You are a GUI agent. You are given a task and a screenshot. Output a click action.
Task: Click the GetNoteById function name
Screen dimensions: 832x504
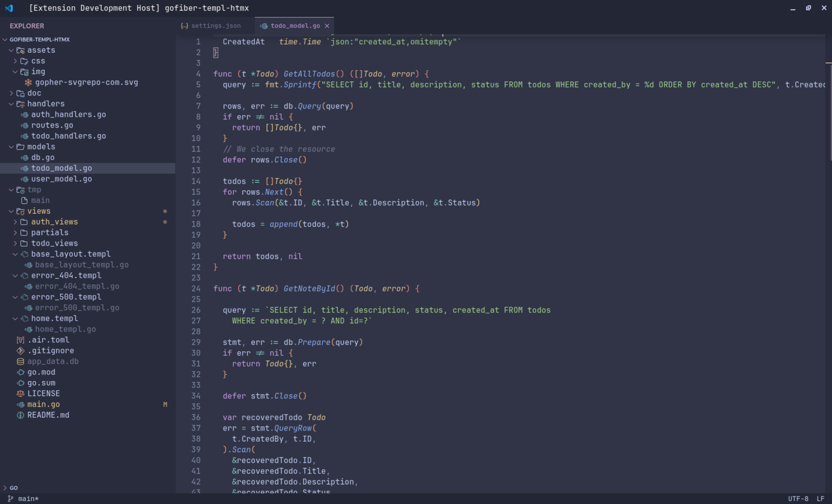coord(309,289)
